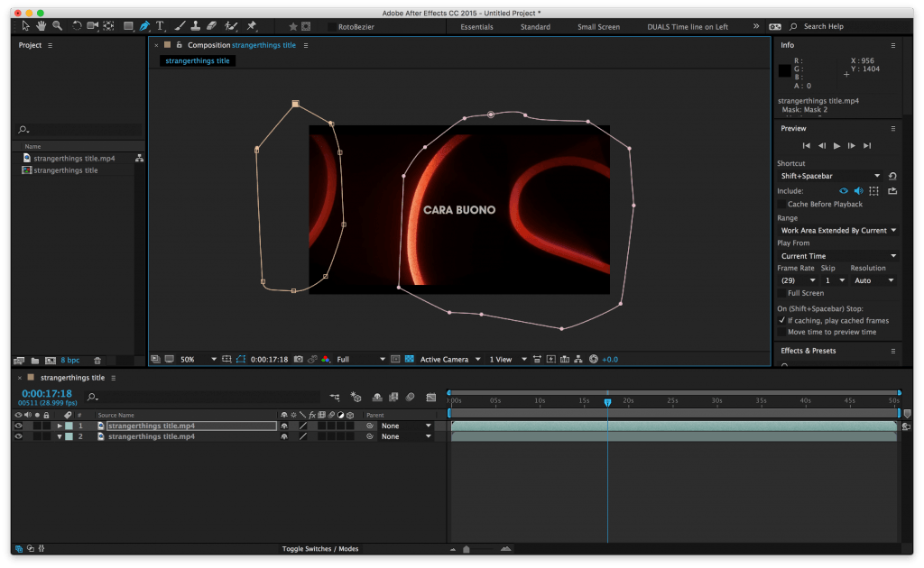924x568 pixels.
Task: Take snapshot with camera icon in viewer
Action: click(298, 359)
